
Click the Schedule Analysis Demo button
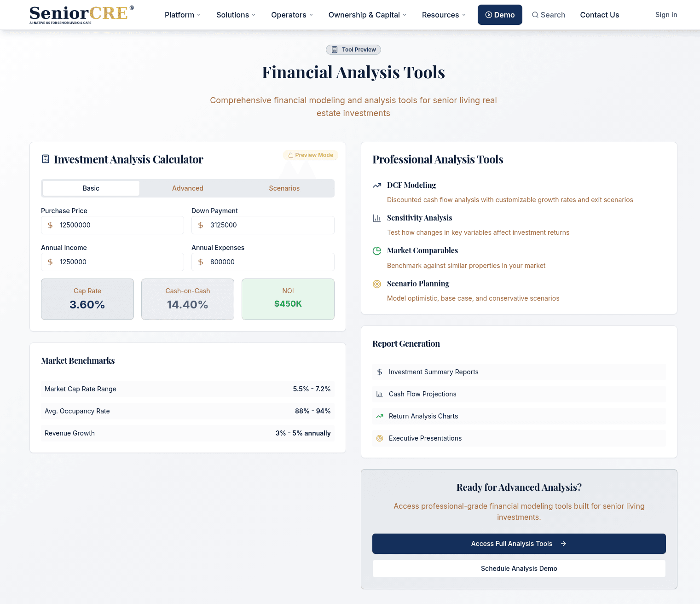519,569
